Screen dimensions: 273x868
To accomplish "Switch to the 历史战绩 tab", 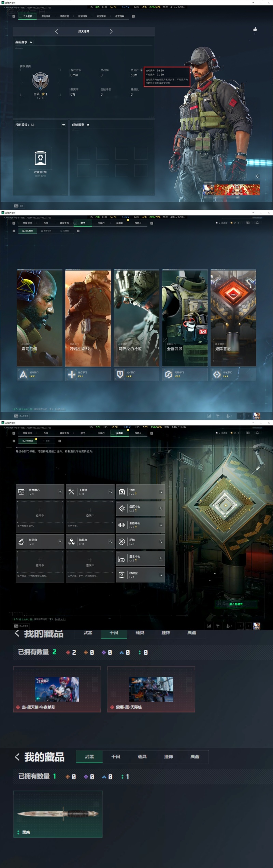I will click(46, 16).
